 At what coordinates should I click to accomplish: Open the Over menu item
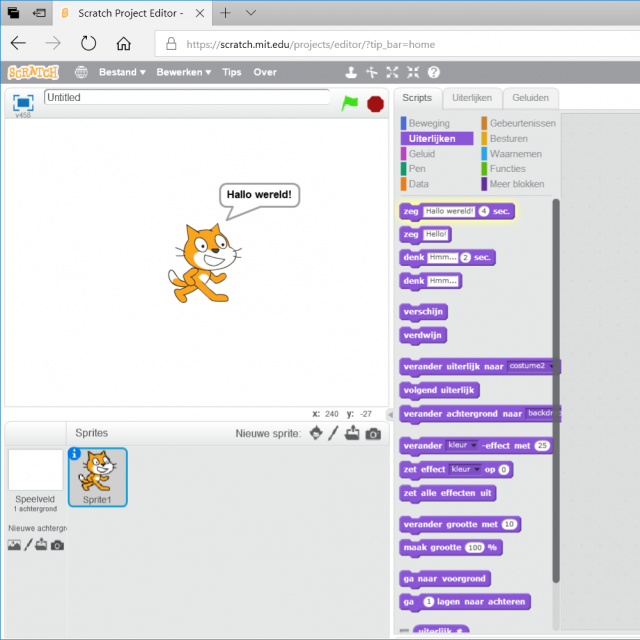coord(265,72)
